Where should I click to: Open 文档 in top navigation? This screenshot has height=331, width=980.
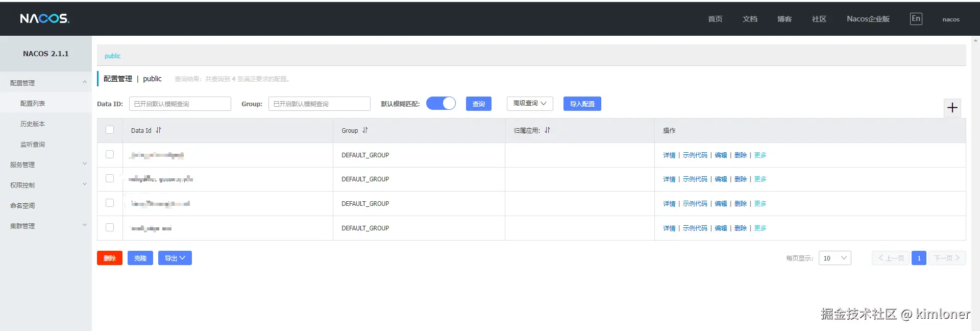750,19
